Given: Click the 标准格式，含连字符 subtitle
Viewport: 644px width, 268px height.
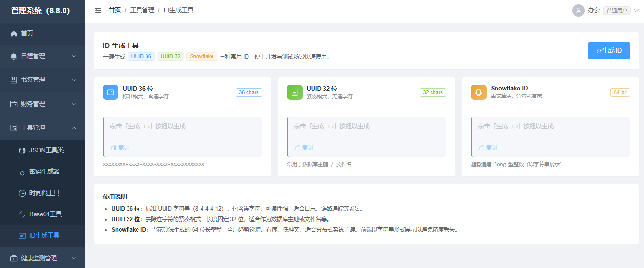Looking at the screenshot, I should [146, 97].
